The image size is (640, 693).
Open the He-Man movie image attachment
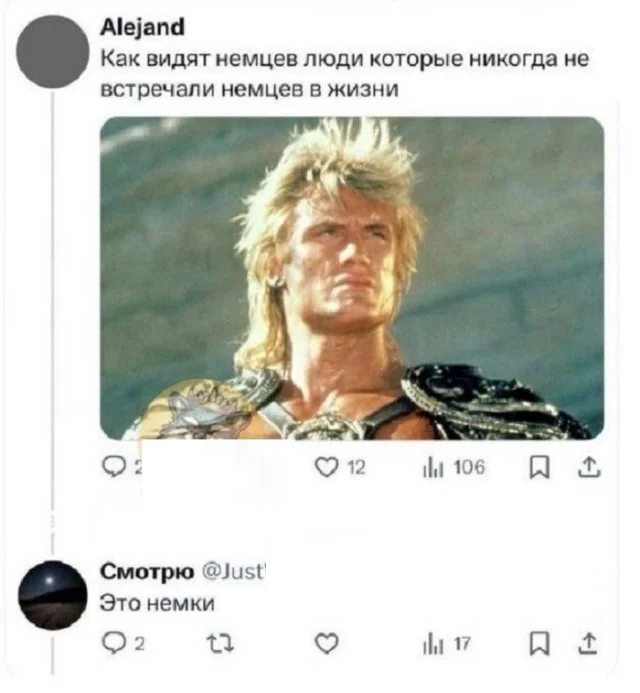pyautogui.click(x=352, y=278)
